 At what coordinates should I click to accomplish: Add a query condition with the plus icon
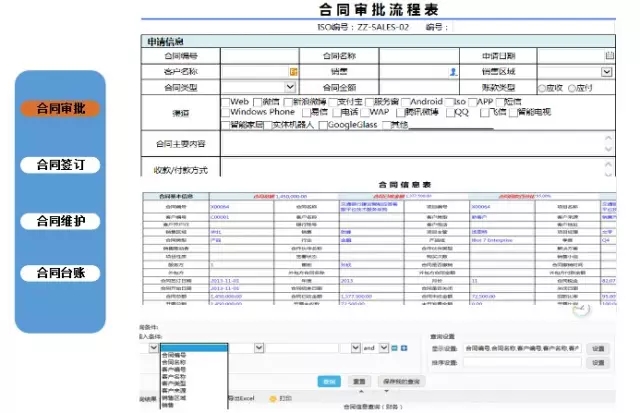coord(404,348)
